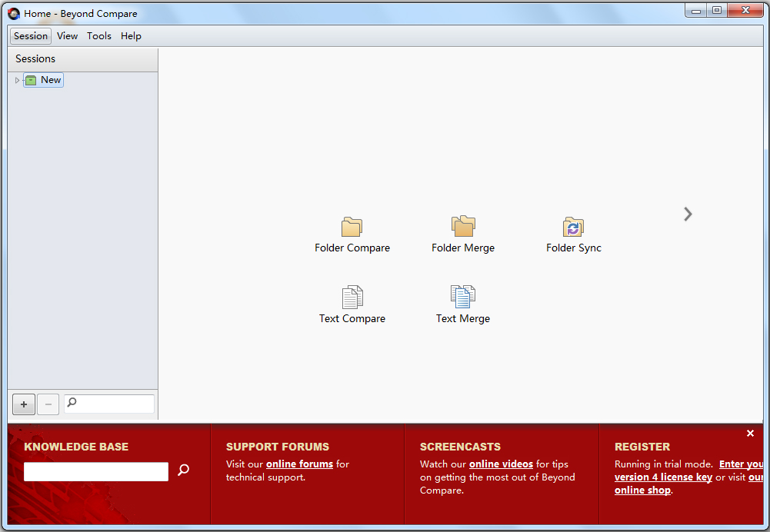Screen dimensions: 770x532
Task: Click the Knowledge Base search field
Action: 96,472
